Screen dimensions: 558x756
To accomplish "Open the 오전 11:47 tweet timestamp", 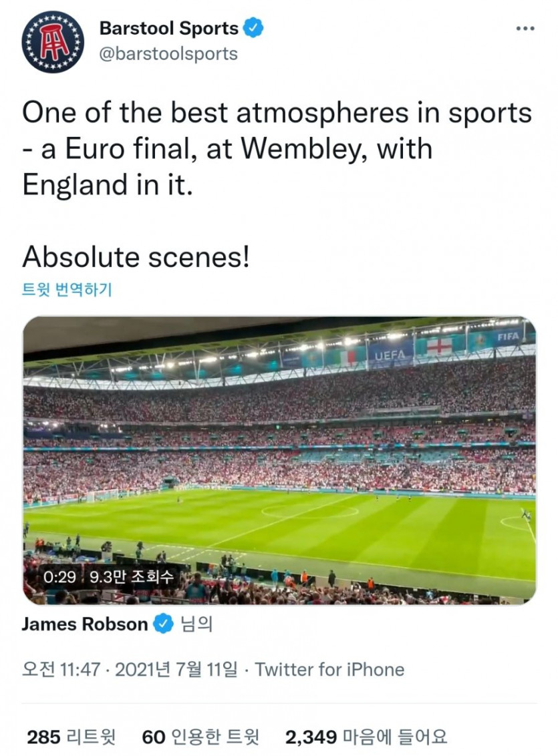I will [x=61, y=669].
